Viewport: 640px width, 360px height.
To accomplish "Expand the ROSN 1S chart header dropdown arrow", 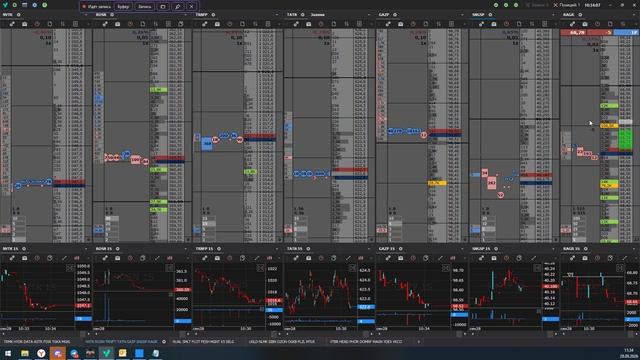I will tap(186, 249).
